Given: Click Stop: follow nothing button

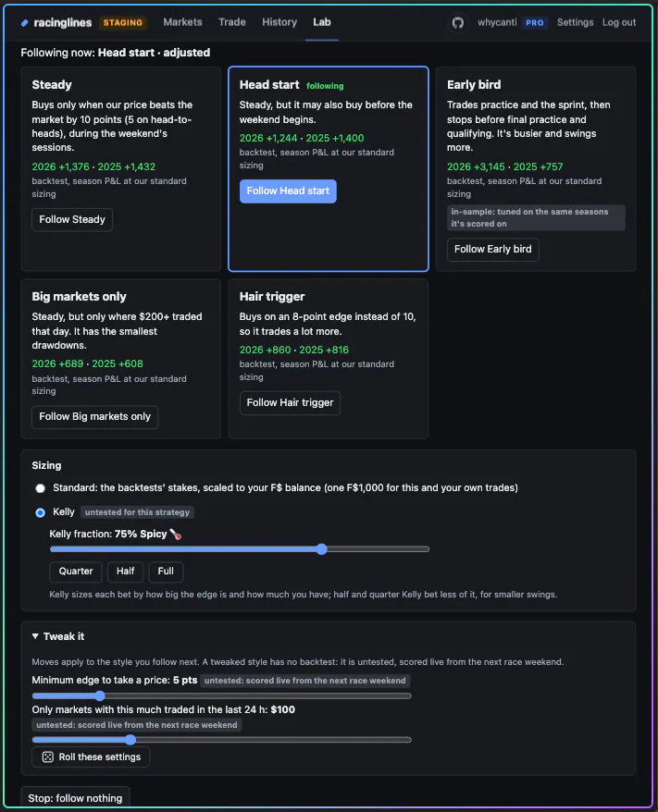Looking at the screenshot, I should tap(75, 798).
